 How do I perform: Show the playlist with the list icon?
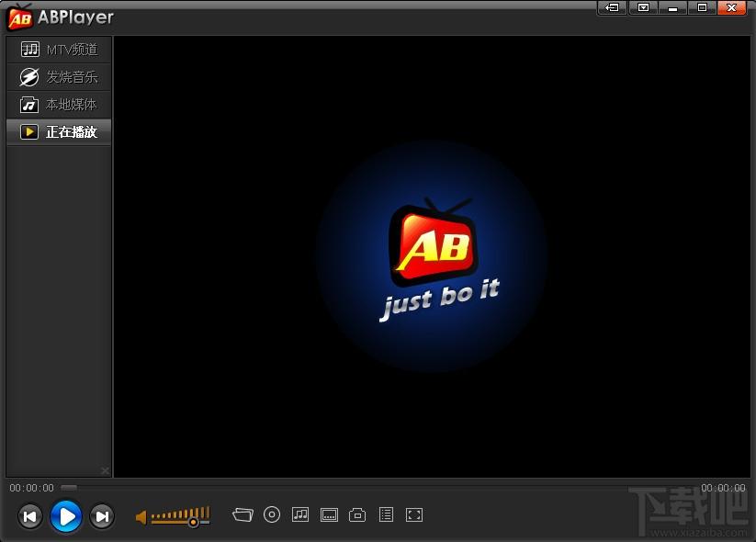coord(386,514)
